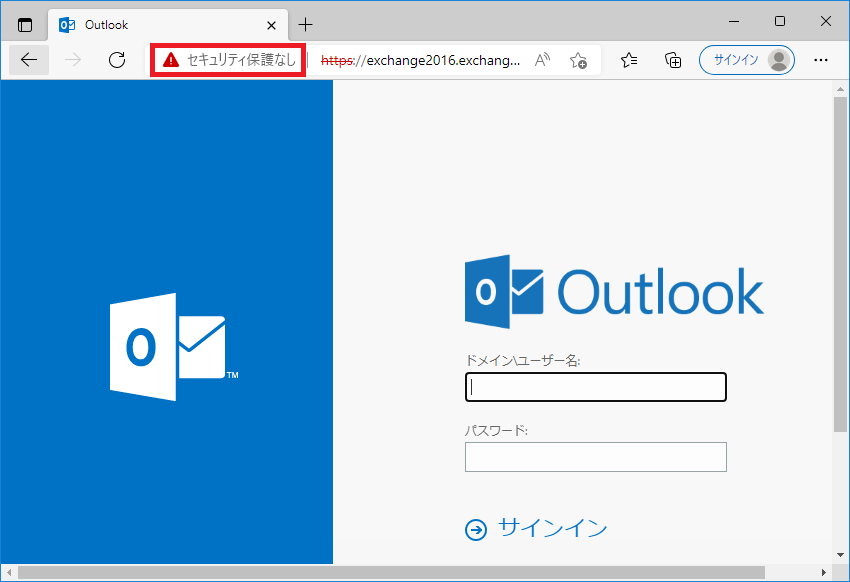850x582 pixels.
Task: Click the vertical scrollbar thumb
Action: click(x=840, y=264)
